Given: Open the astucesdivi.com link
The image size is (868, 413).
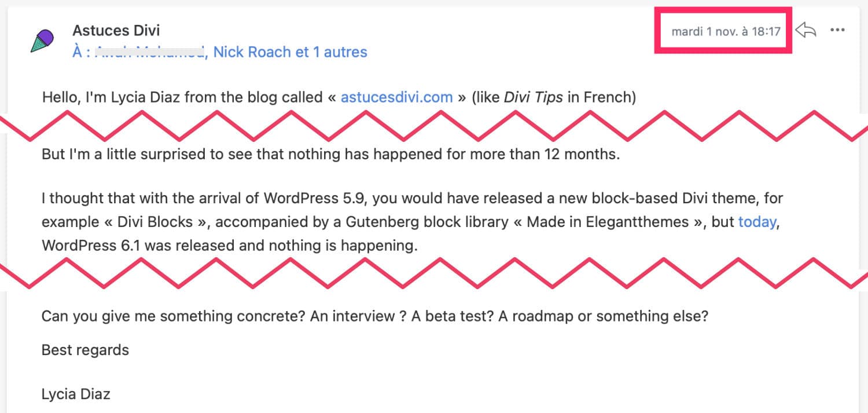Looking at the screenshot, I should pos(396,97).
